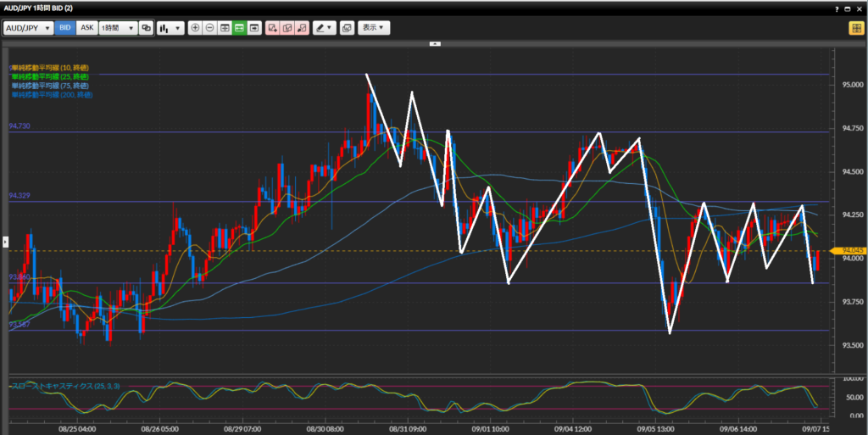Open the drawing pencil tool dropdown
Viewport: 868px width, 435px height.
324,28
